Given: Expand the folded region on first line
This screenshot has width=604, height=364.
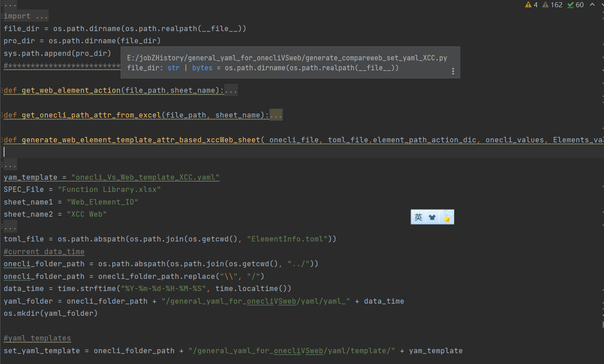Looking at the screenshot, I should (x=10, y=5).
